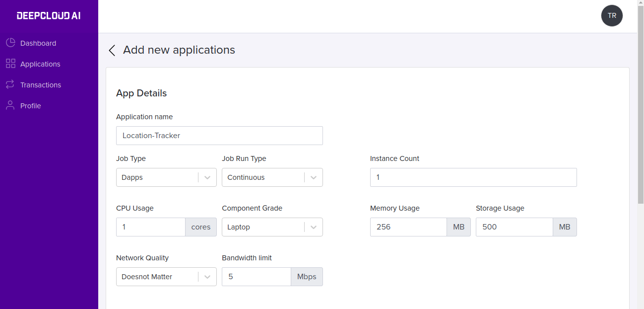
Task: Click the DeepCloud AI logo
Action: coord(49,15)
